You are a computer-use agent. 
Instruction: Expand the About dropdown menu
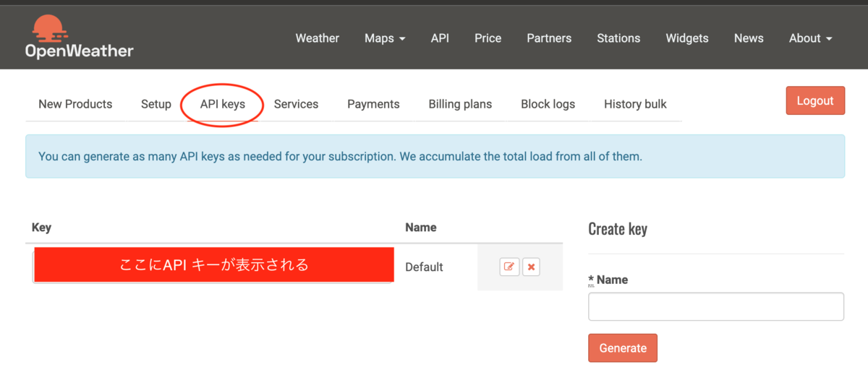click(810, 38)
